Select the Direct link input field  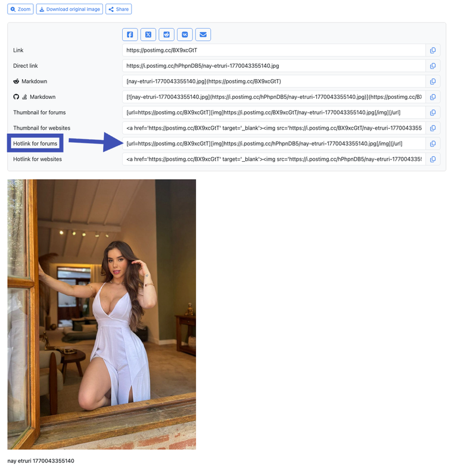click(274, 66)
